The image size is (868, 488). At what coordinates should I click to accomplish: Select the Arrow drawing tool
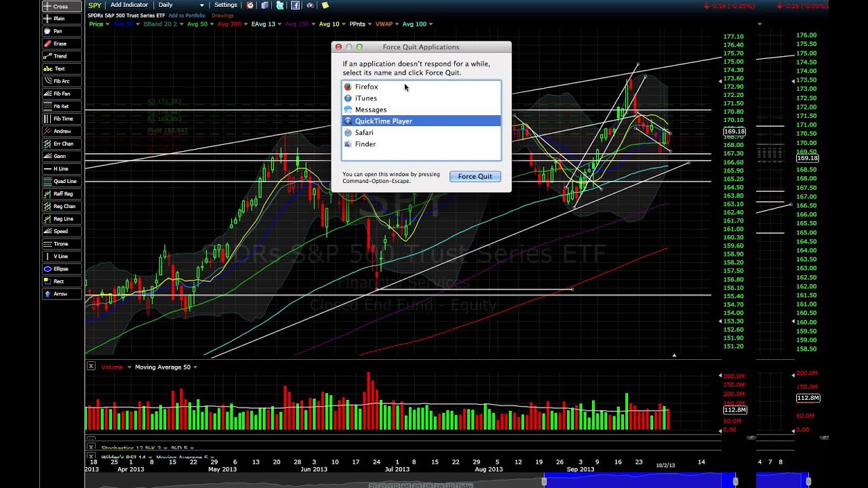[x=61, y=294]
